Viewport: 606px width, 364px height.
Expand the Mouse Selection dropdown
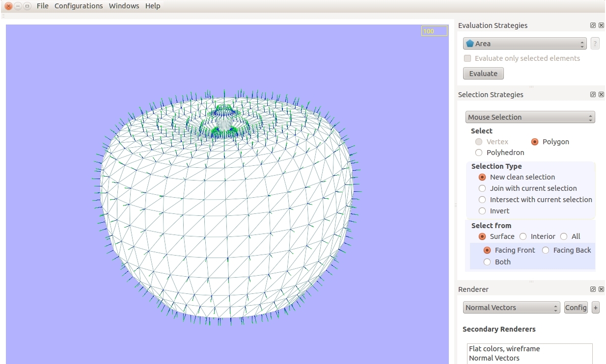tap(530, 117)
